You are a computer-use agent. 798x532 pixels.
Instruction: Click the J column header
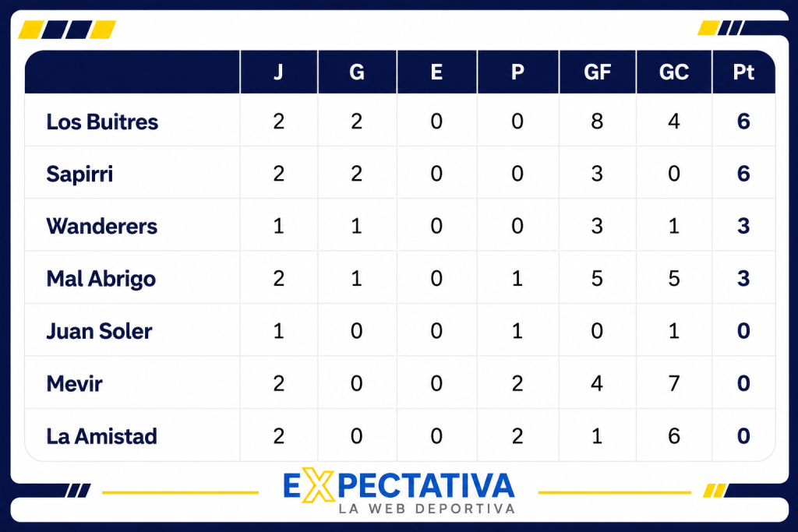tap(278, 72)
